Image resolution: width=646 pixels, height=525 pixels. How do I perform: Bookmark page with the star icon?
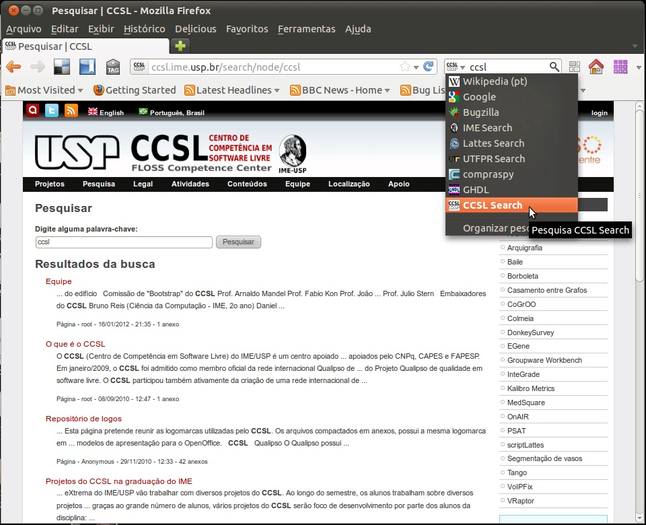point(405,66)
